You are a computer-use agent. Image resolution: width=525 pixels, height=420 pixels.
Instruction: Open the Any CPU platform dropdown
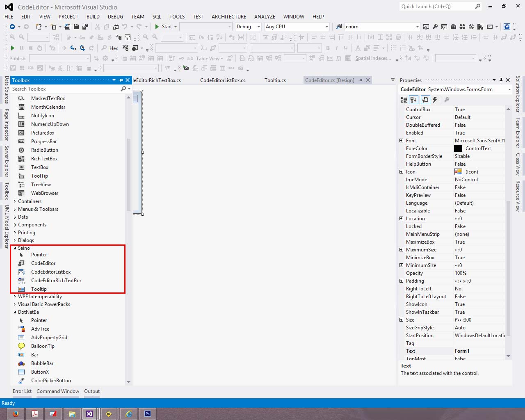[x=327, y=27]
